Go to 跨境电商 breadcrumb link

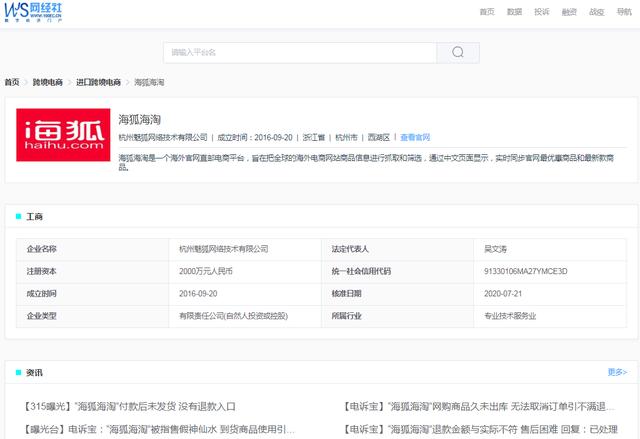click(48, 82)
